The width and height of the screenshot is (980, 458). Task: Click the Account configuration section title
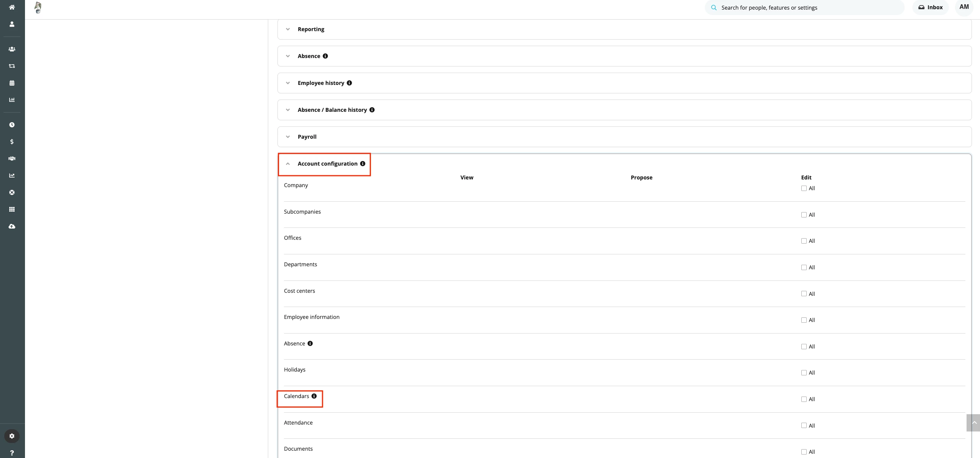(327, 164)
